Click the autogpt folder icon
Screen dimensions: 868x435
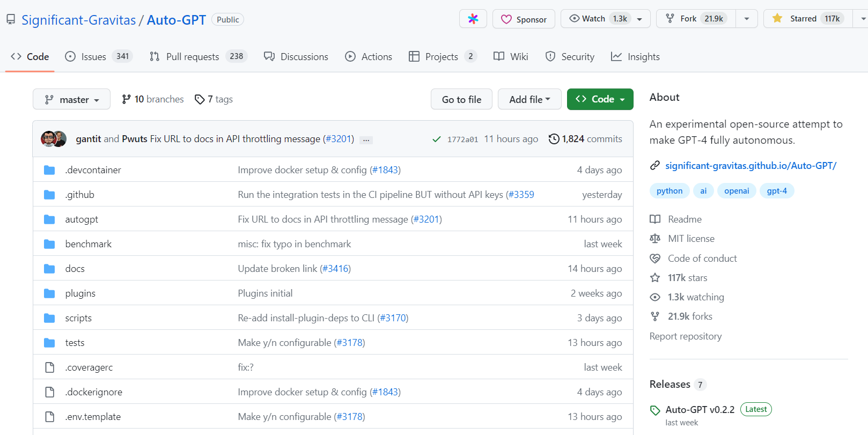pyautogui.click(x=49, y=219)
